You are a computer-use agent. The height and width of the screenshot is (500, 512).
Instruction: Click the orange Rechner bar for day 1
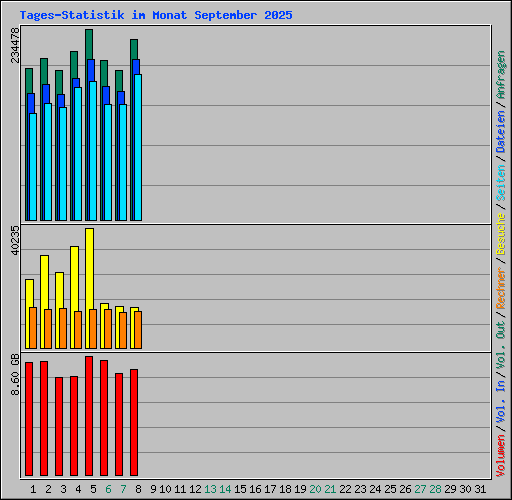[33, 328]
